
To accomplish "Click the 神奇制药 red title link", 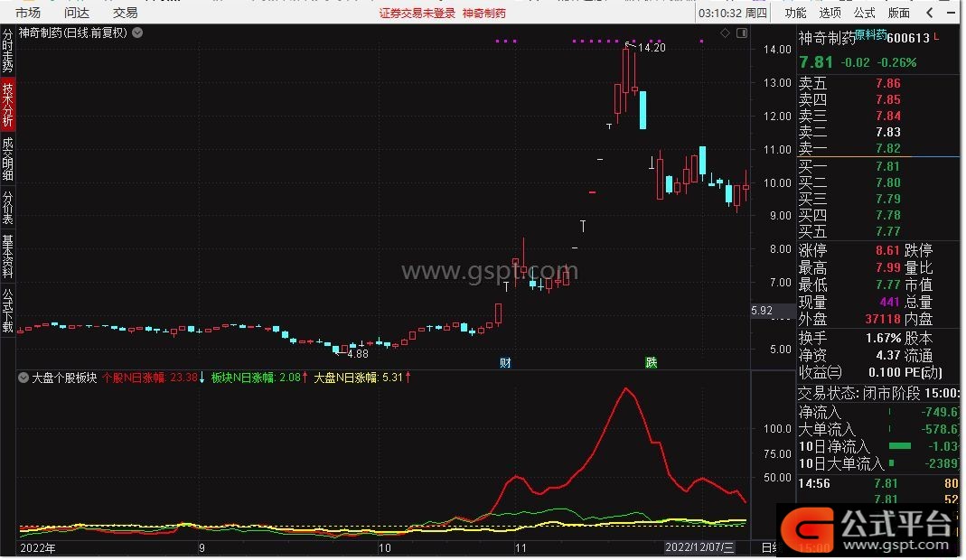I will 484,13.
